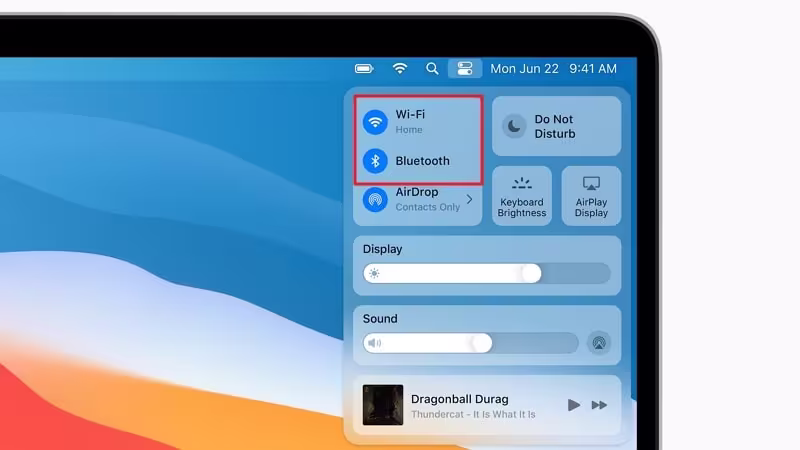Open AirPlay Display control

pos(591,196)
